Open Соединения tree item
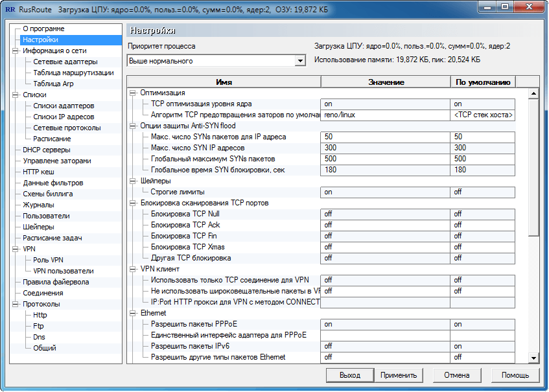Screen dimensions: 549x392 tap(43, 294)
